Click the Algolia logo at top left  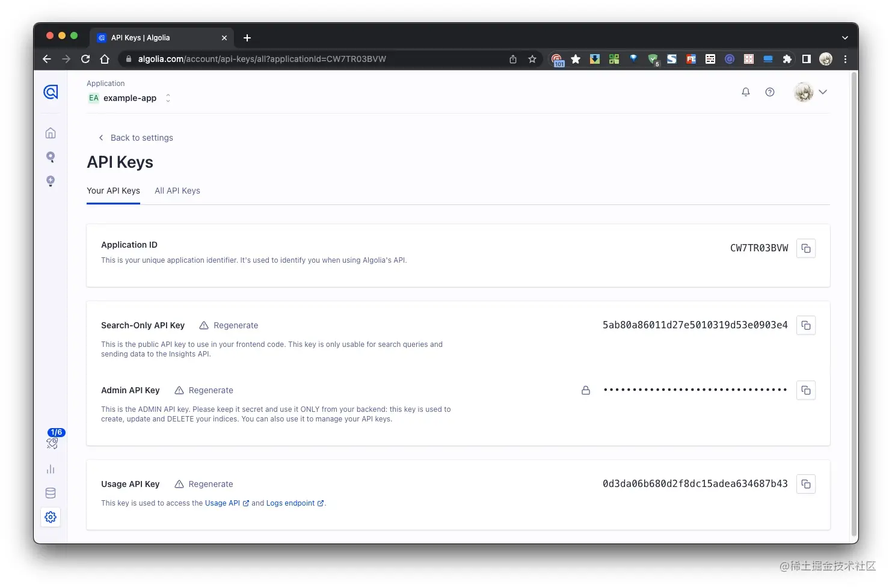(51, 92)
